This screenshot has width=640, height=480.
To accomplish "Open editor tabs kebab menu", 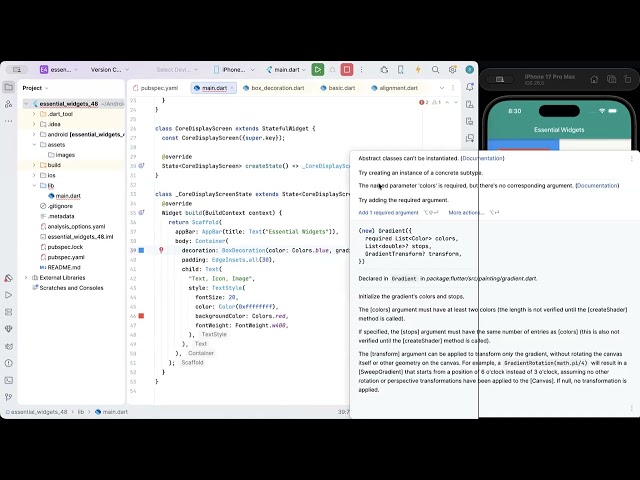I will click(x=453, y=88).
